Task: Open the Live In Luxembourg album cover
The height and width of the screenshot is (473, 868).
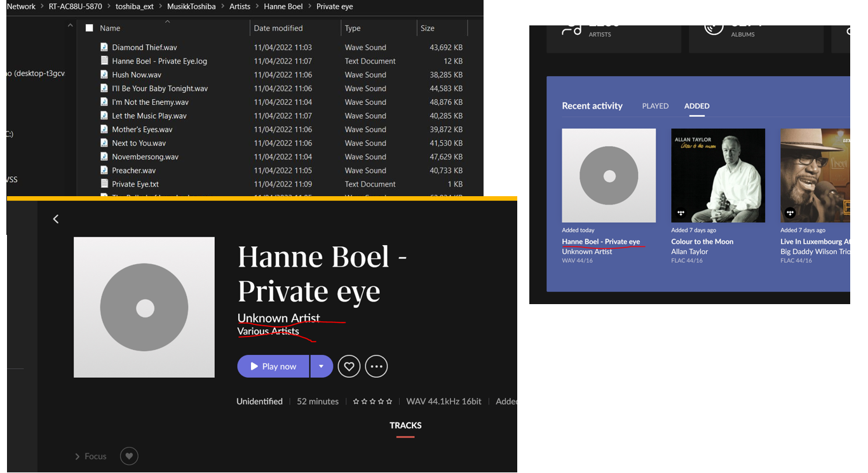Action: [815, 176]
